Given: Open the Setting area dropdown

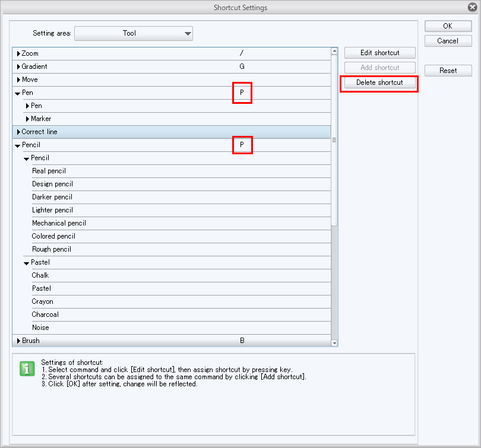Looking at the screenshot, I should click(134, 33).
